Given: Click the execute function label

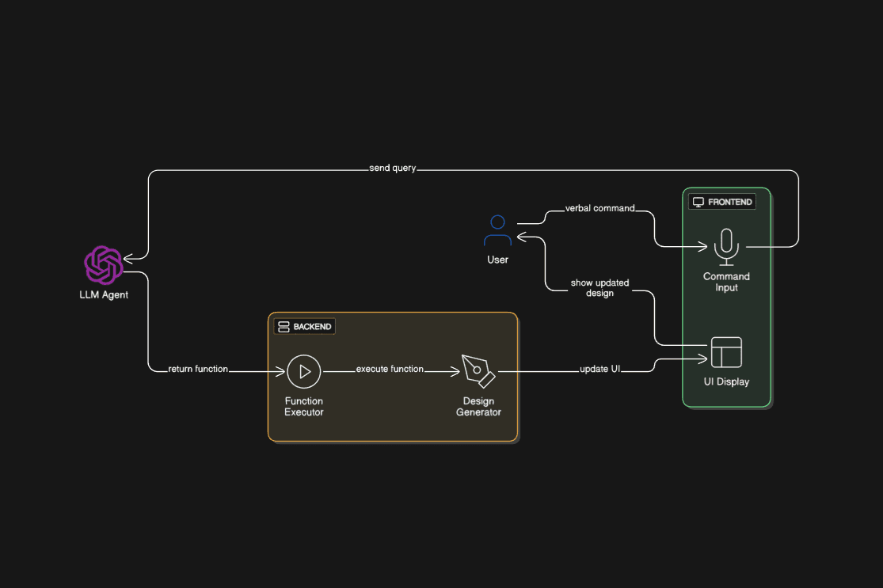Looking at the screenshot, I should [389, 368].
